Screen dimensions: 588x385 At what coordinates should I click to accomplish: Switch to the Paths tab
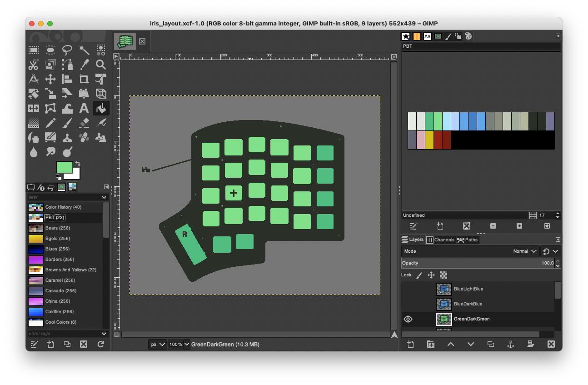point(468,240)
